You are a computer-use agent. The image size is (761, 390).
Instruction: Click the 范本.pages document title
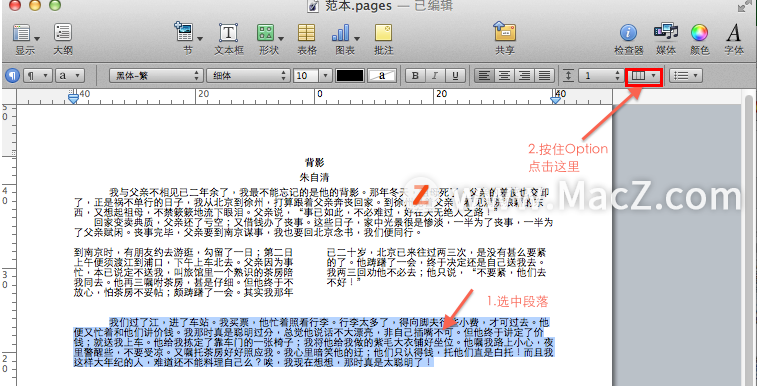point(358,6)
